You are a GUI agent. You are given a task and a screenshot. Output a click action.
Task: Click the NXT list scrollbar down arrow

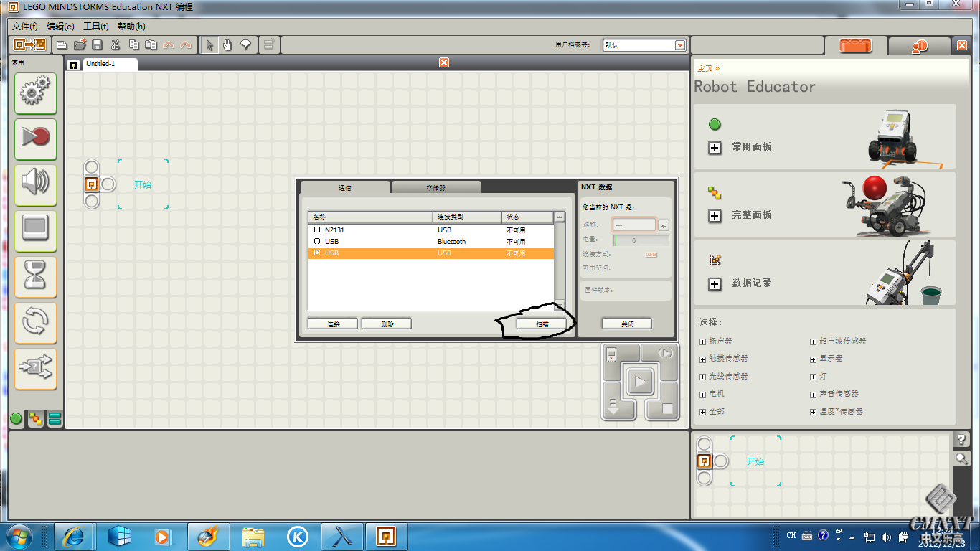[x=560, y=305]
